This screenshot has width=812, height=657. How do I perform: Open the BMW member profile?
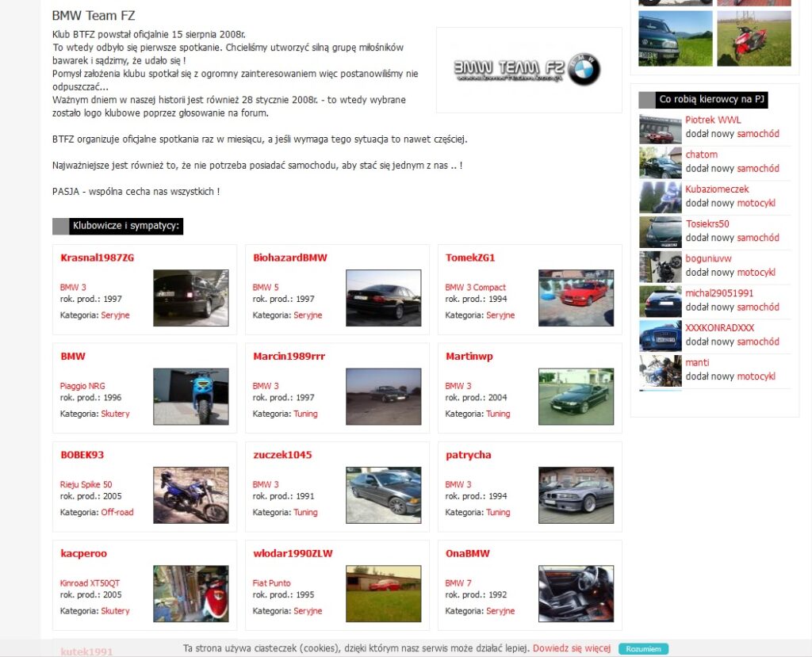pos(72,356)
